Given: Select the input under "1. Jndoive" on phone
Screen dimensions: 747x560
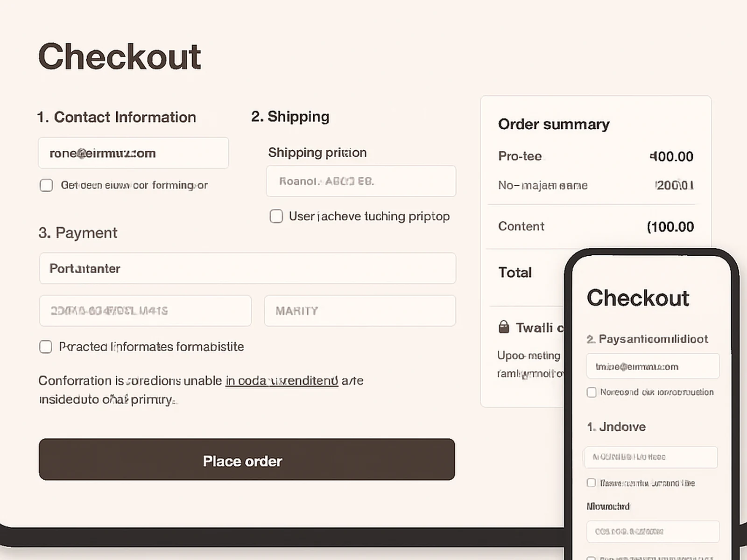Looking at the screenshot, I should tap(650, 457).
